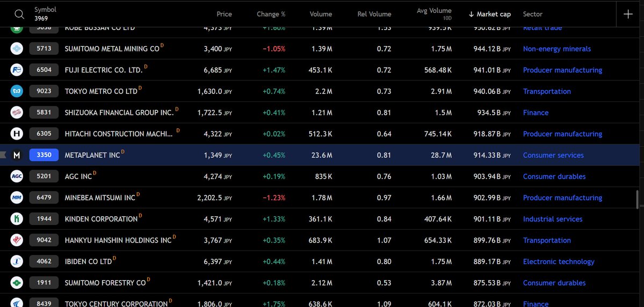Click Hankyu Hanshin Holdings logo
The height and width of the screenshot is (307, 644).
point(17,240)
